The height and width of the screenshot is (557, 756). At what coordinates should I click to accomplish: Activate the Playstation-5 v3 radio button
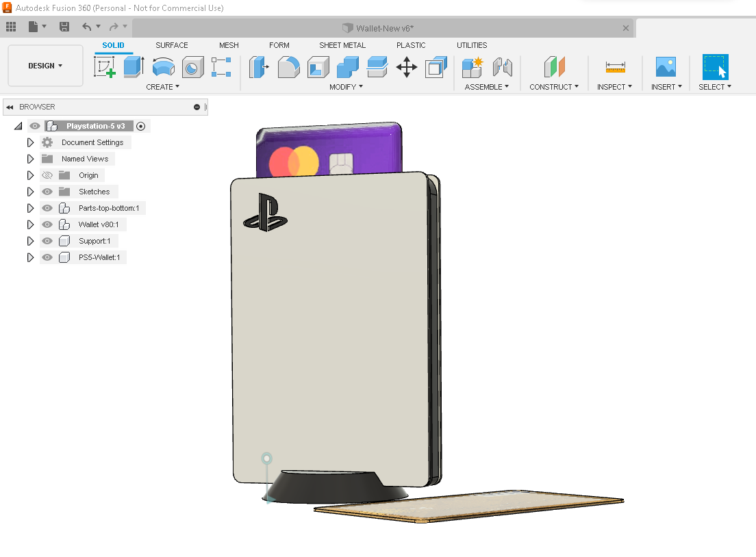[141, 126]
